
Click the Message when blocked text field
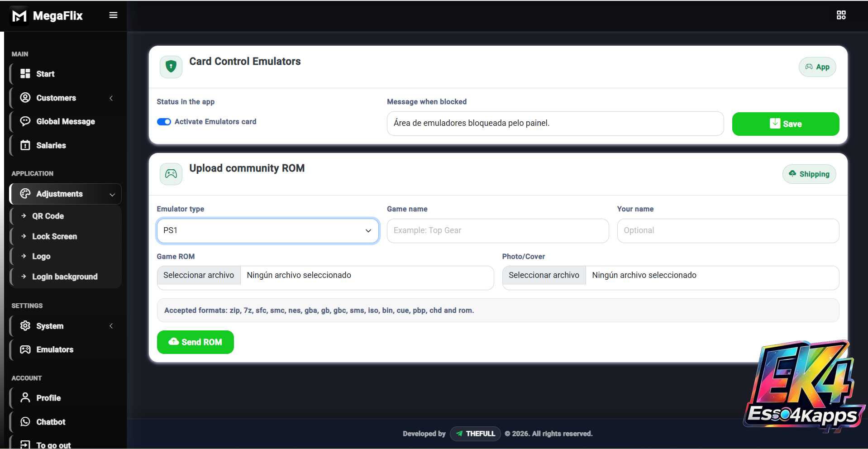[x=555, y=124]
